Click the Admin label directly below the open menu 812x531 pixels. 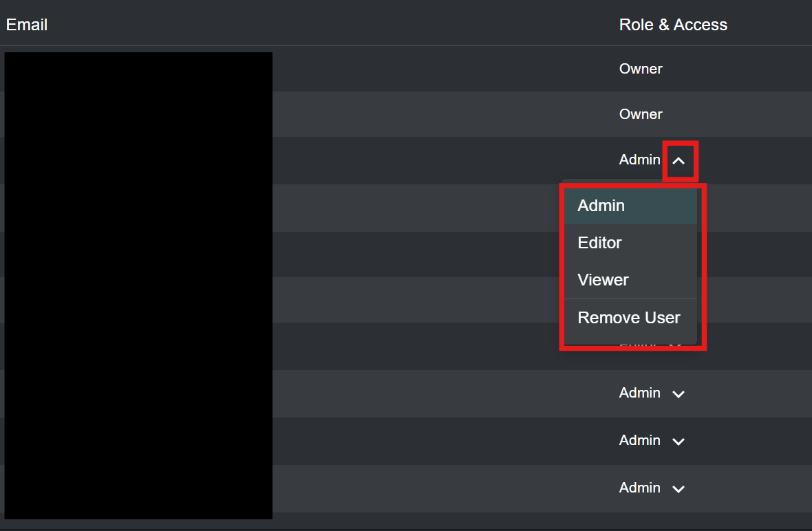point(639,393)
